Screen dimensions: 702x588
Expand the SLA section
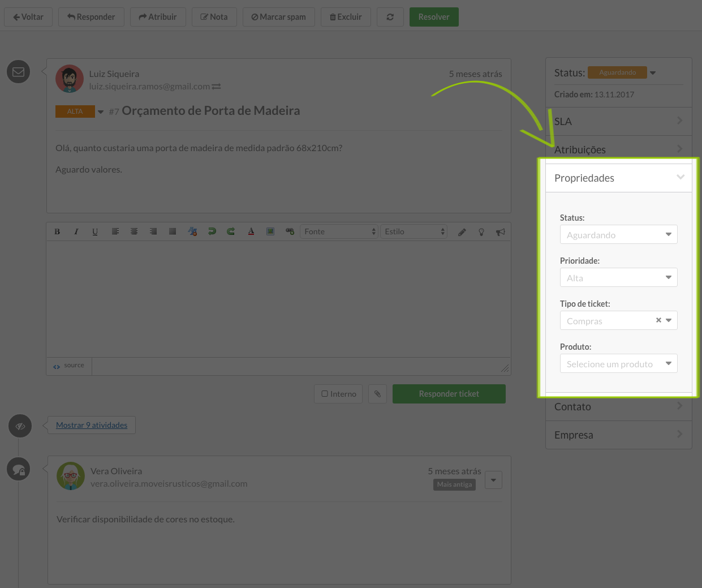[619, 122]
